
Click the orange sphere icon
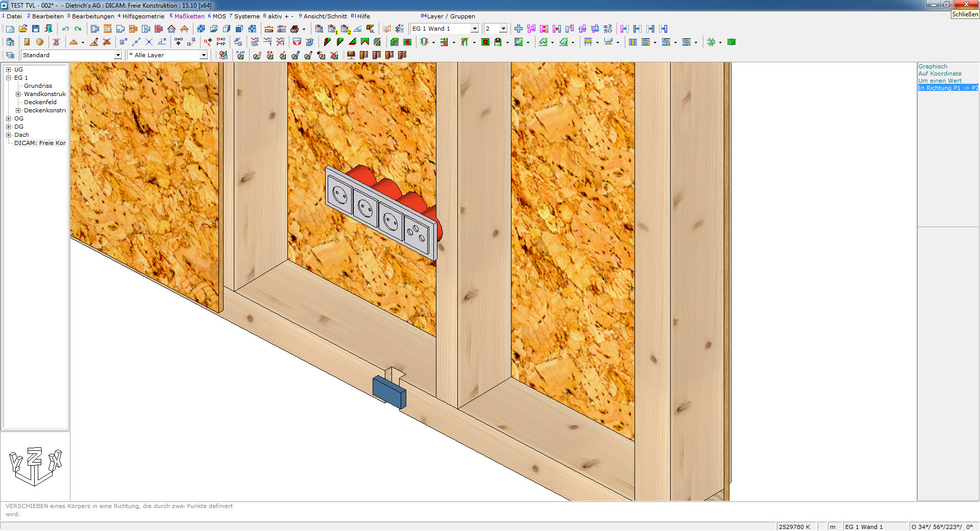40,42
